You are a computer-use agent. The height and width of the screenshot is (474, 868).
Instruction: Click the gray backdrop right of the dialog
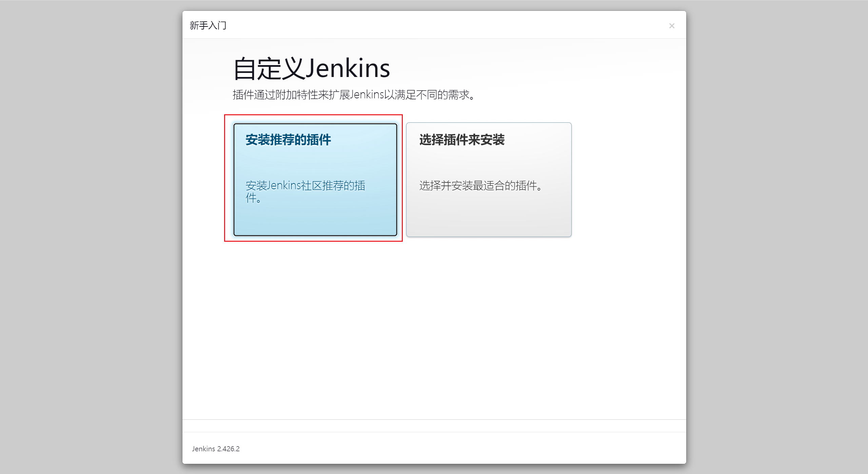click(776, 237)
